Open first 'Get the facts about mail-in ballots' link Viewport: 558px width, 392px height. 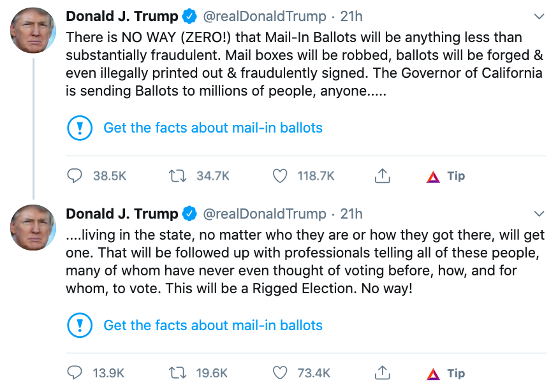tap(213, 127)
